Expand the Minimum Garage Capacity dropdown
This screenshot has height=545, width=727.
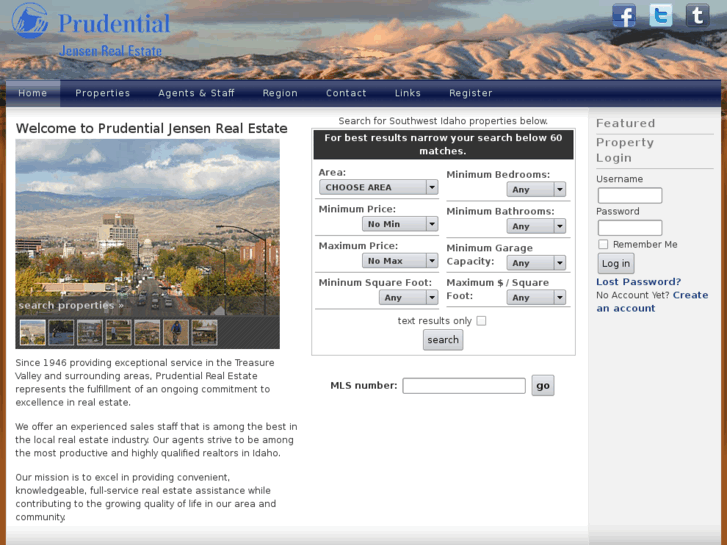536,263
